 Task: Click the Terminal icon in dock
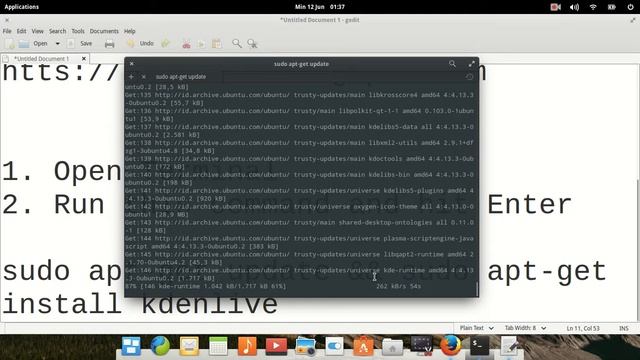point(480,346)
